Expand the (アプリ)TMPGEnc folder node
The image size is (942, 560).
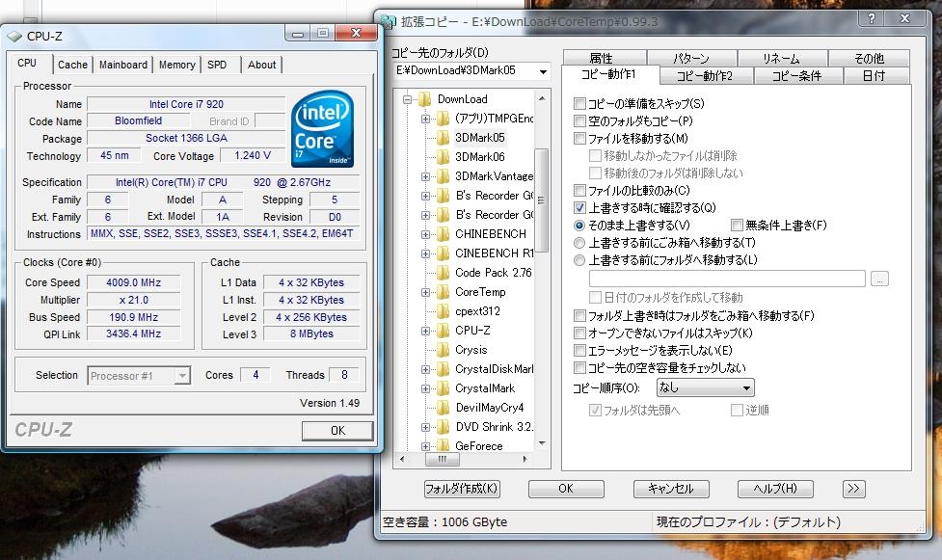tap(425, 119)
